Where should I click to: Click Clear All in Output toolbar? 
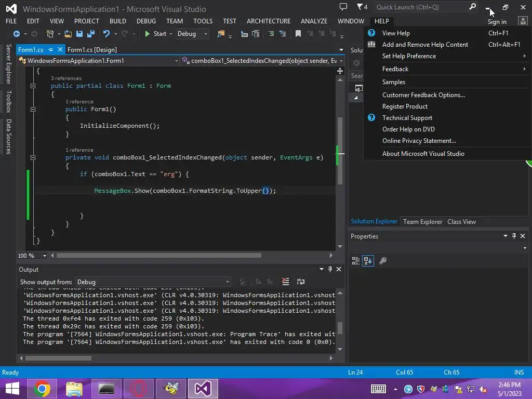click(286, 282)
